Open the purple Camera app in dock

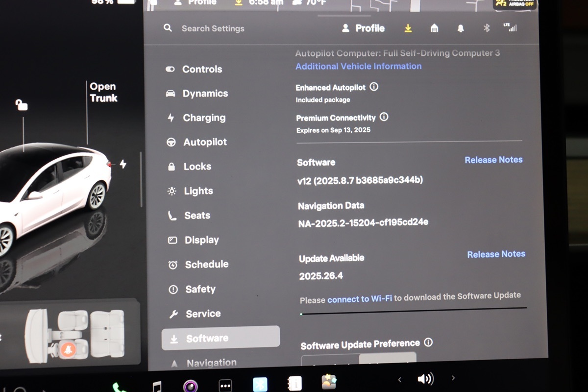tap(190, 386)
